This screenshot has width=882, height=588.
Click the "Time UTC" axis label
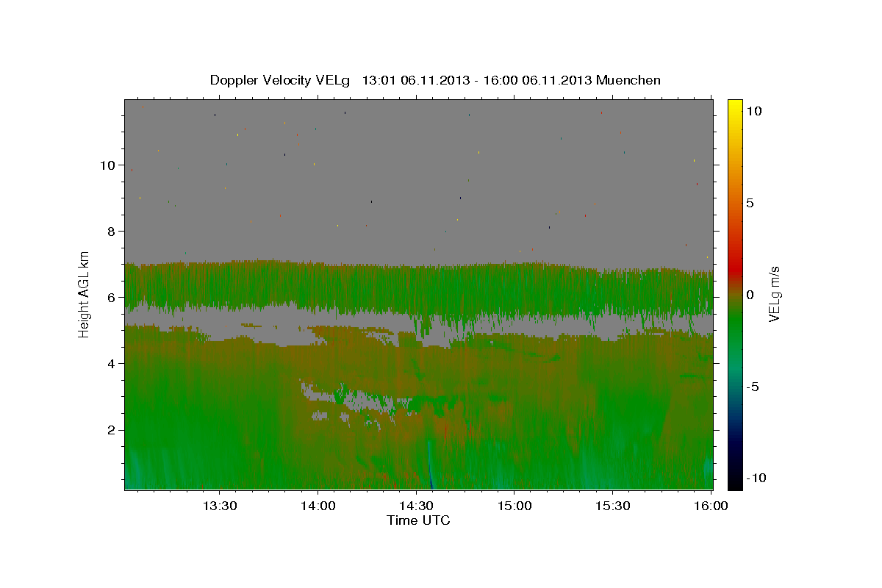(x=418, y=520)
